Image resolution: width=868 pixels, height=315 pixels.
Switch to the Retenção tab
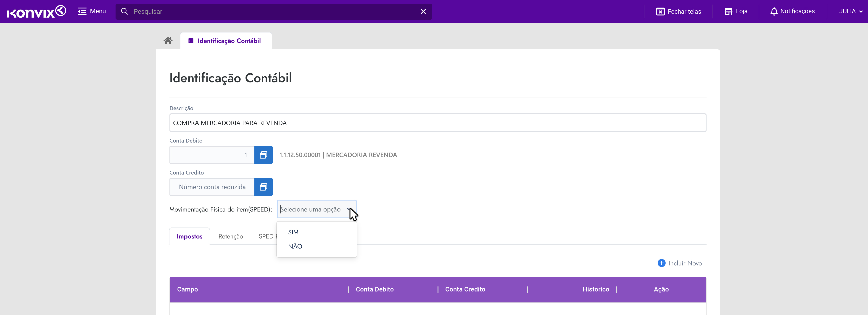[x=230, y=236]
